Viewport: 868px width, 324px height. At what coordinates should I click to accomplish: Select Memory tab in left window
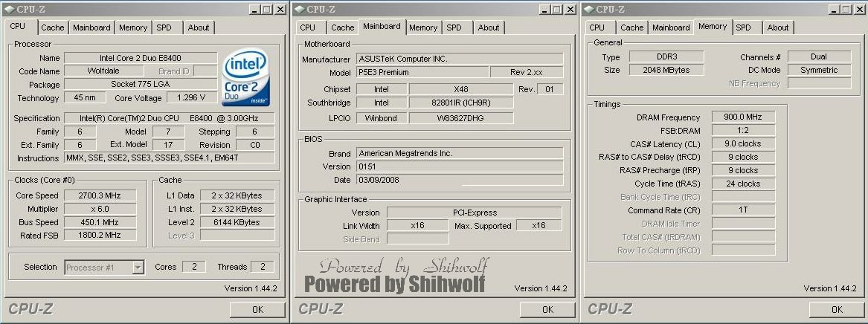point(133,27)
